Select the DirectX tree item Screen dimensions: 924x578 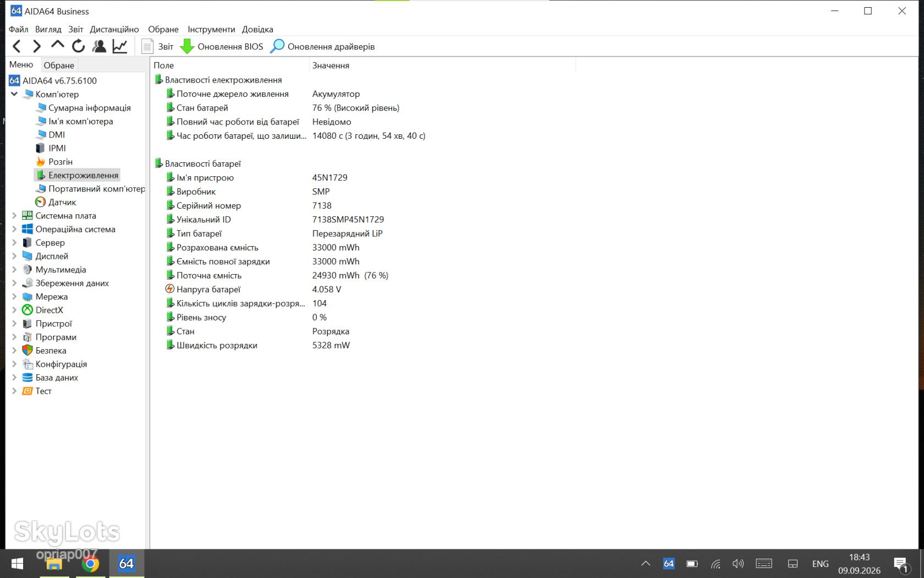click(42, 310)
